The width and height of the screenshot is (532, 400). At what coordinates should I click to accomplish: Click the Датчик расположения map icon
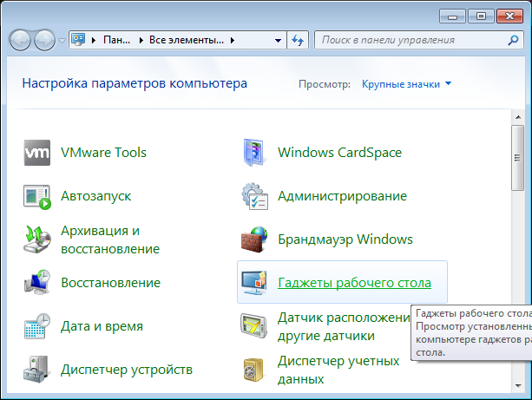253,325
